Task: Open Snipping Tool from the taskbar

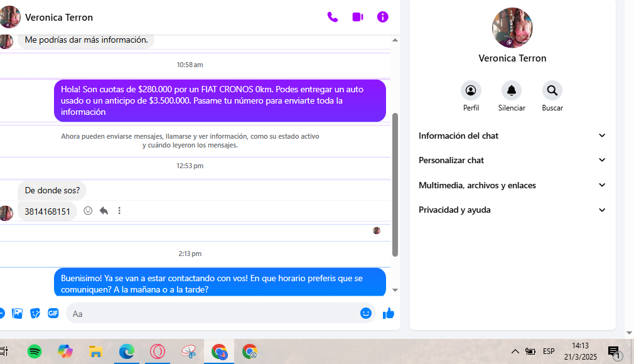Action: click(x=188, y=351)
